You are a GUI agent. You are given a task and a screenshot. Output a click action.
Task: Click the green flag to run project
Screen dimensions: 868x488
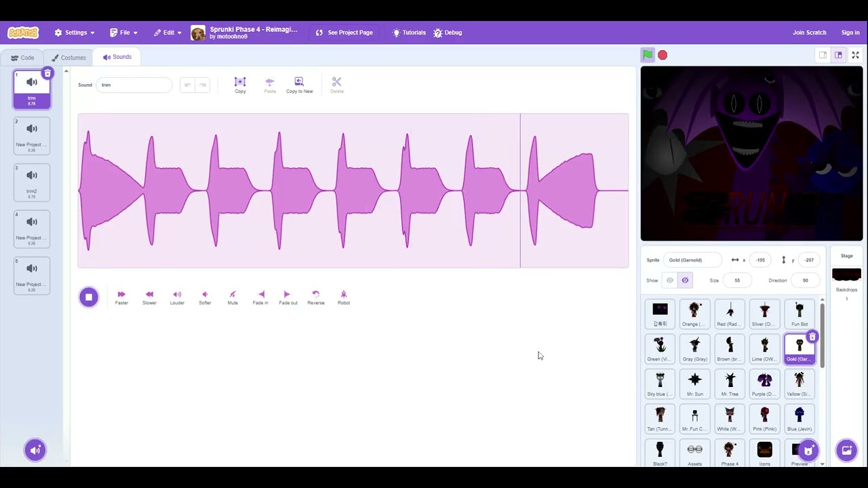[x=648, y=56]
